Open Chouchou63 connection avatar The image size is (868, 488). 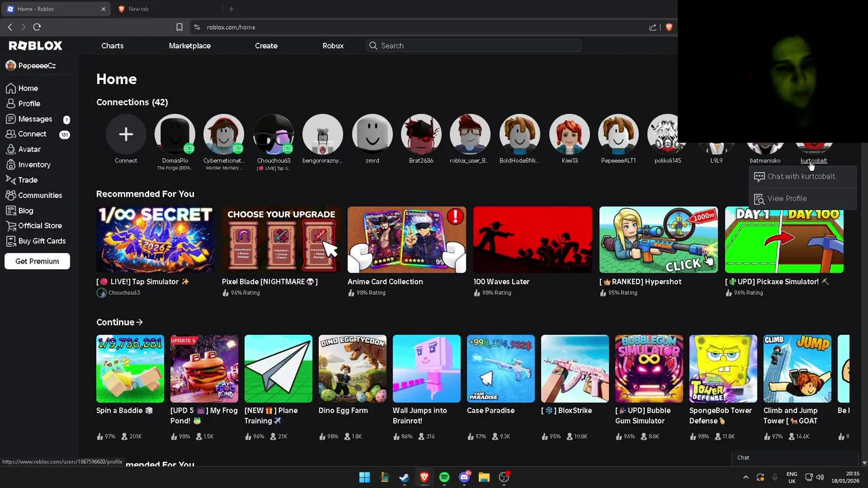click(x=273, y=134)
